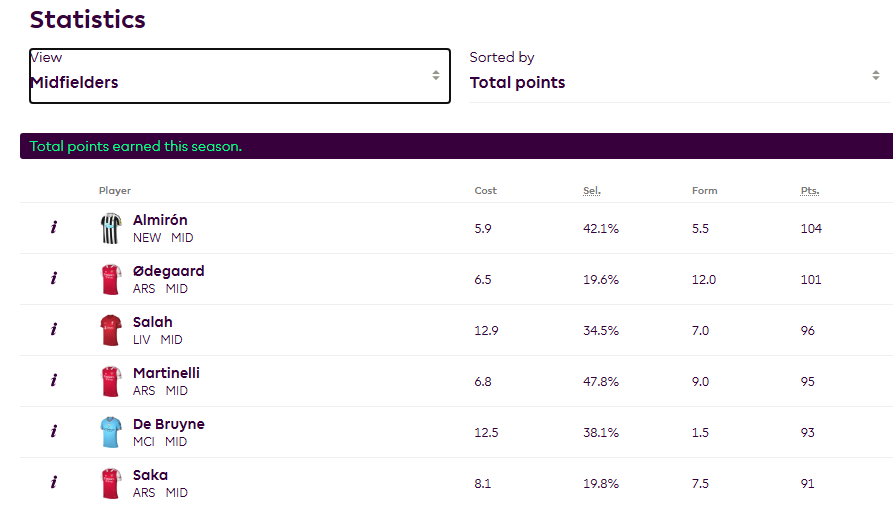The image size is (893, 508).
Task: Open info icon for Almirón
Action: click(54, 227)
